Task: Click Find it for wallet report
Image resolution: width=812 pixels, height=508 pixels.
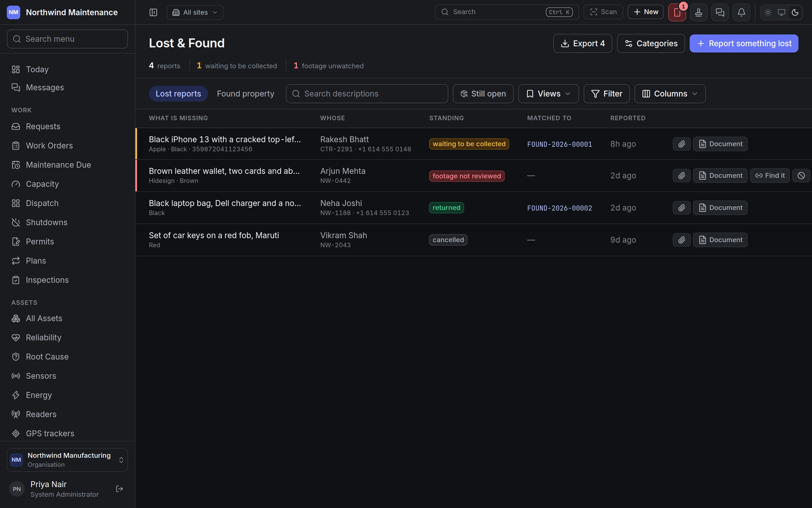Action: coord(769,175)
